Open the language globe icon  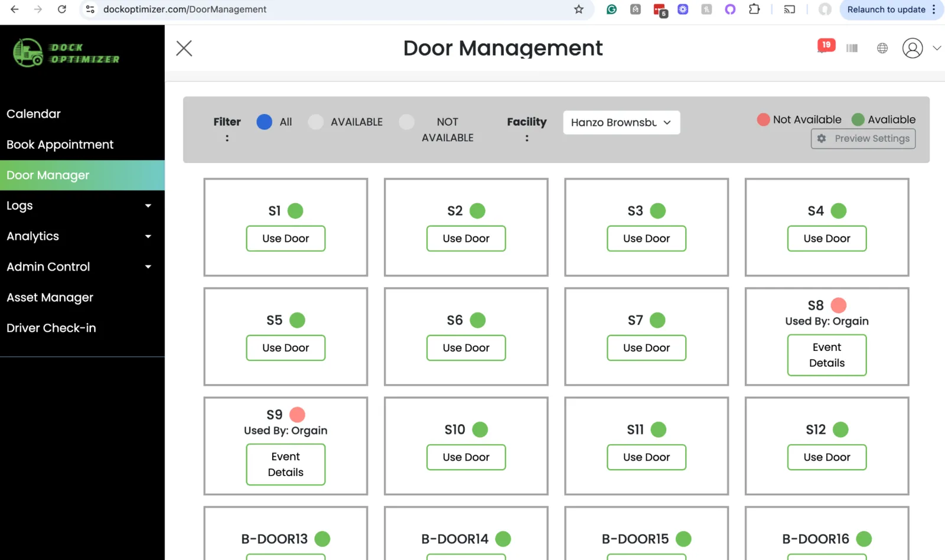[x=882, y=48]
